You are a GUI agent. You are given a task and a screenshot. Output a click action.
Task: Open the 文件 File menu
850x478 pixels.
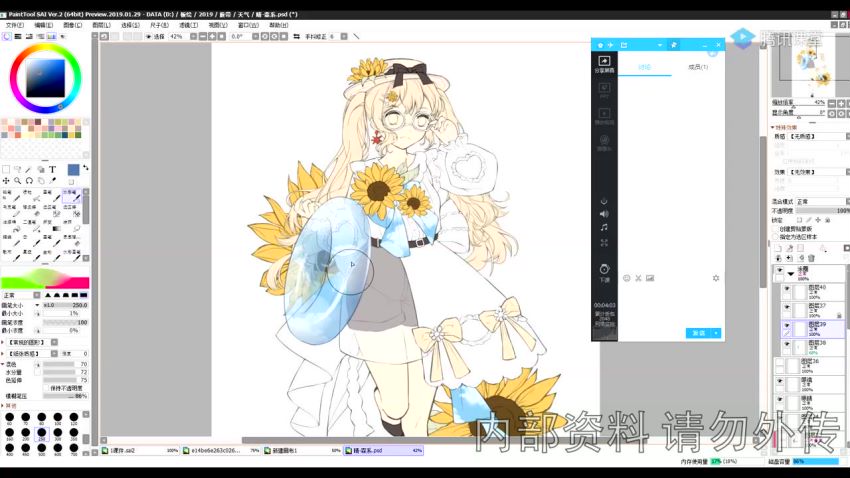tap(15, 25)
